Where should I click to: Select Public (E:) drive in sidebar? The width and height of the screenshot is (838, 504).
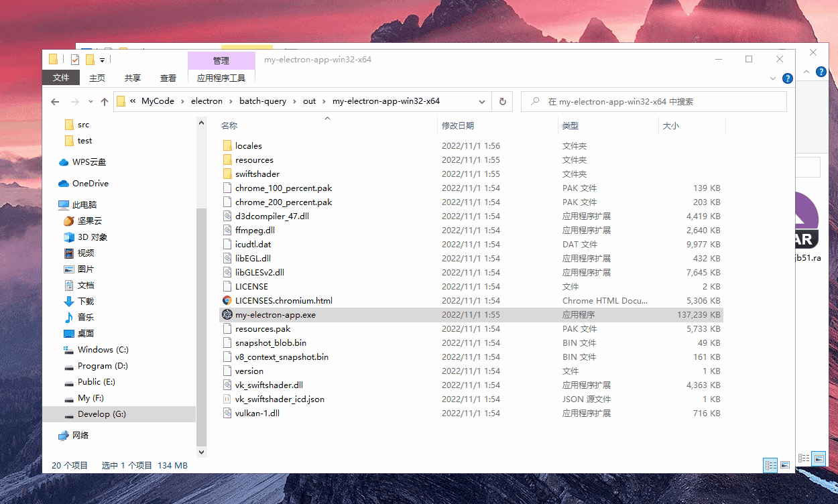point(90,382)
